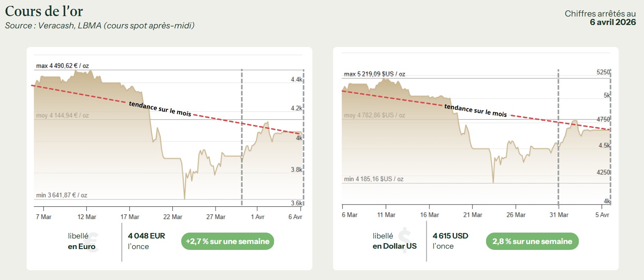Click the trend label in the Euro chart

[x=160, y=109]
